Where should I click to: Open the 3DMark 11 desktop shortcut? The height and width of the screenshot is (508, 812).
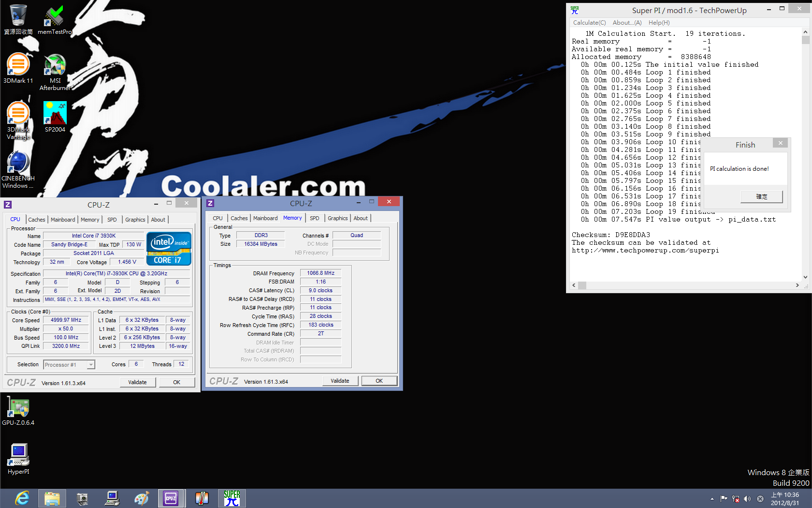pos(18,68)
